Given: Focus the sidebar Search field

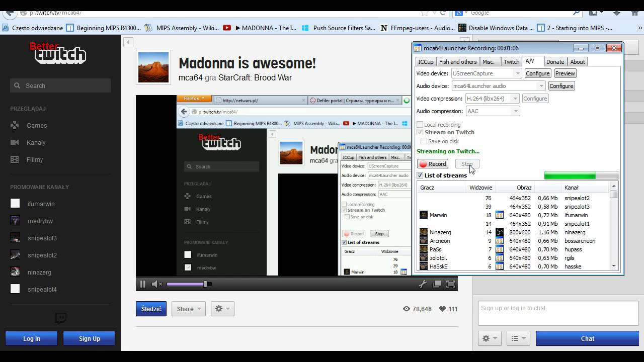Looking at the screenshot, I should (x=60, y=85).
